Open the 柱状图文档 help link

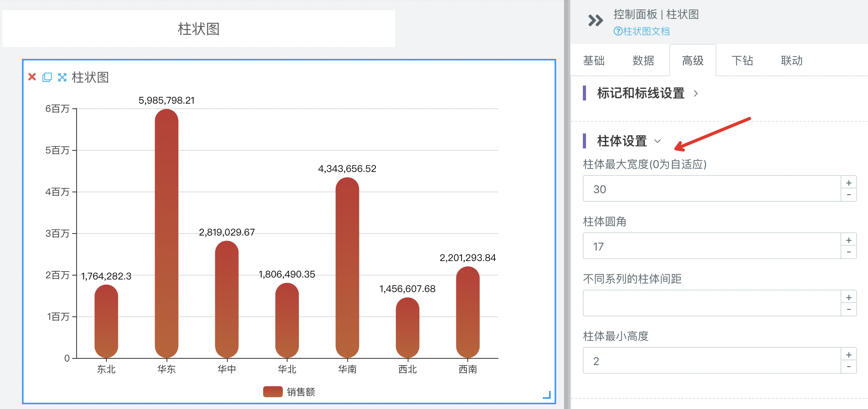click(642, 31)
